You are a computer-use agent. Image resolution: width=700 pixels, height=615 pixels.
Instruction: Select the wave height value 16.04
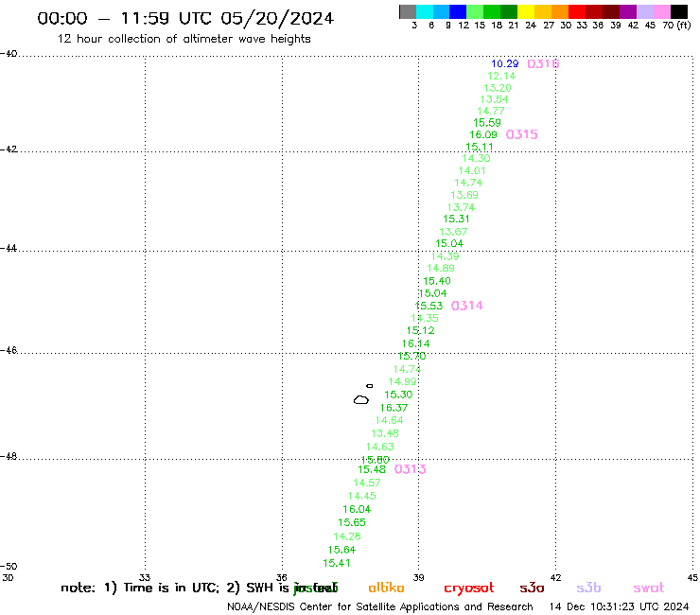pos(357,509)
